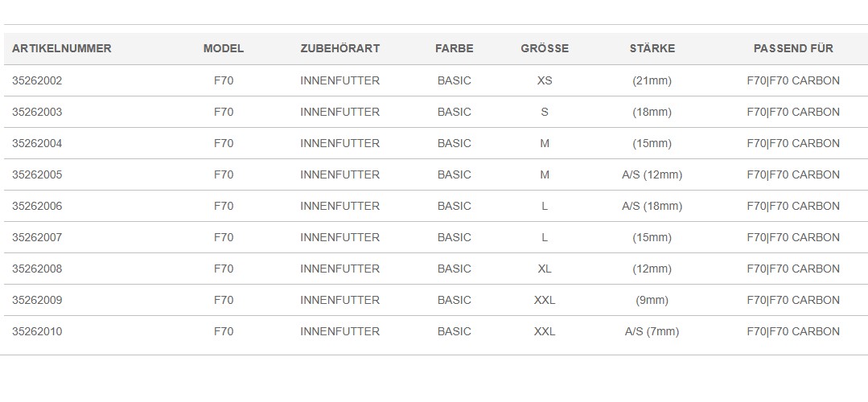Click article number 35262004
This screenshot has height=402, width=868.
point(37,144)
